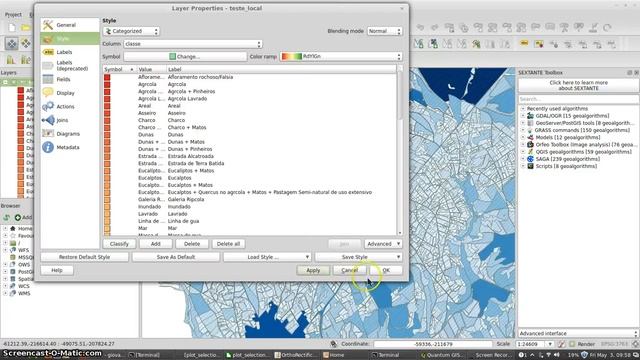Click the Delete button
Viewport: 640px width, 360px height.
click(192, 244)
